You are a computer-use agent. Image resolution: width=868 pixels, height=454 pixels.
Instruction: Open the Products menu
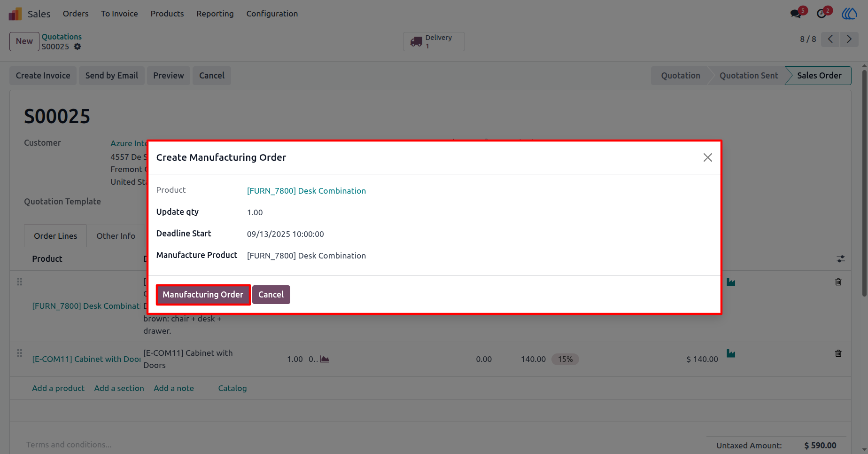(x=167, y=14)
